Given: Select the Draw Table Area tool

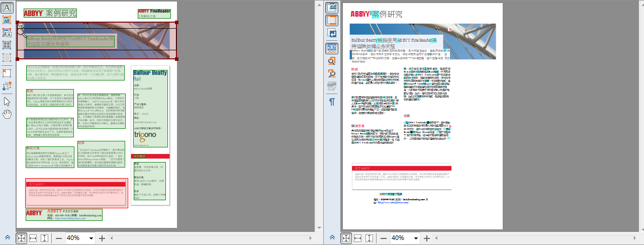Looking at the screenshot, I should coord(7,45).
